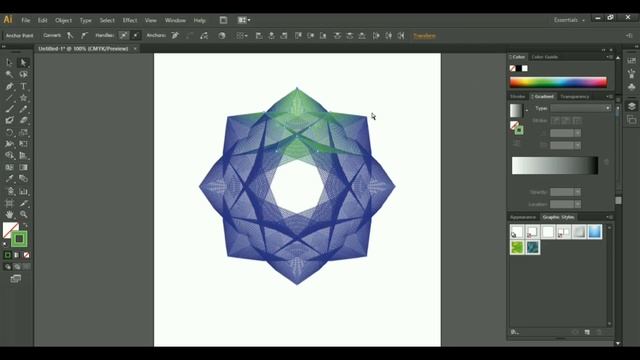Open the gradient presets arrow beside swatch
The width and height of the screenshot is (640, 360).
point(527,110)
